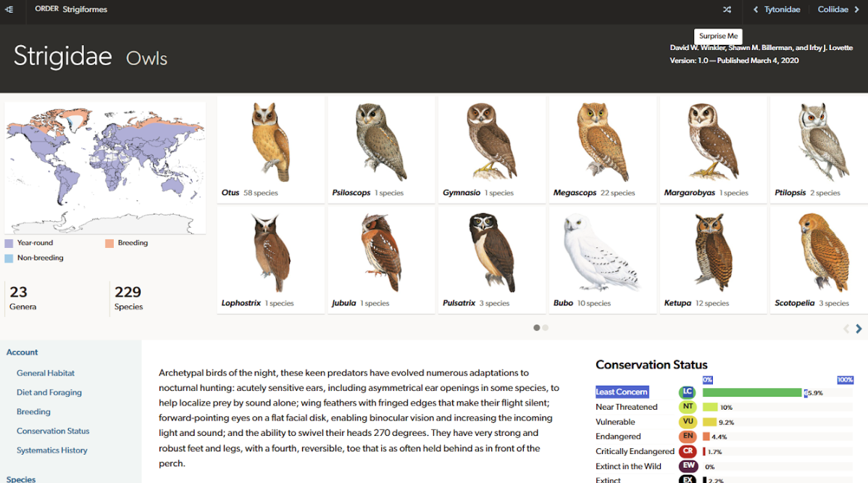
Task: Open the sidebar menu toggle icon
Action: (9, 9)
